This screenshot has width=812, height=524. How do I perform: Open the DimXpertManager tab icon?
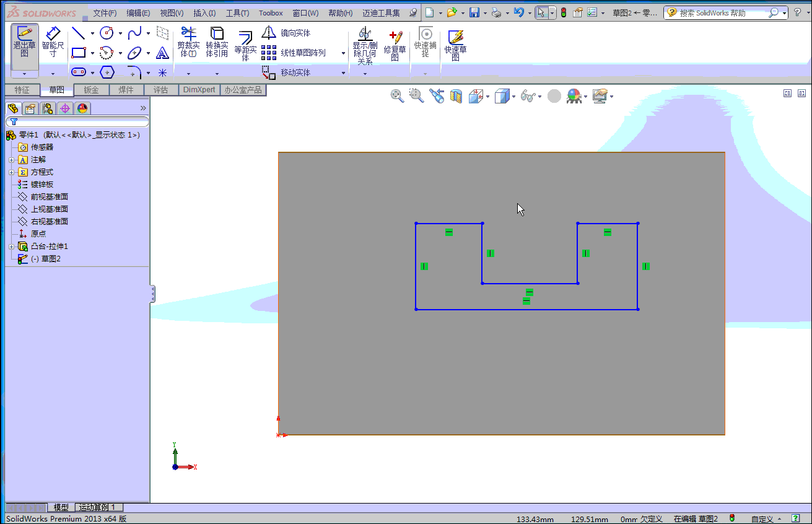tap(64, 109)
